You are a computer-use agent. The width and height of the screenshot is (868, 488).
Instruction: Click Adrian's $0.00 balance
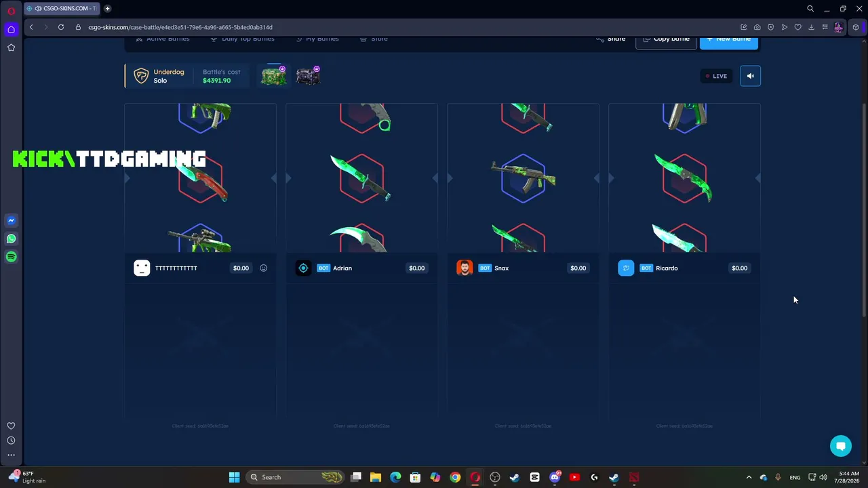[416, 268]
